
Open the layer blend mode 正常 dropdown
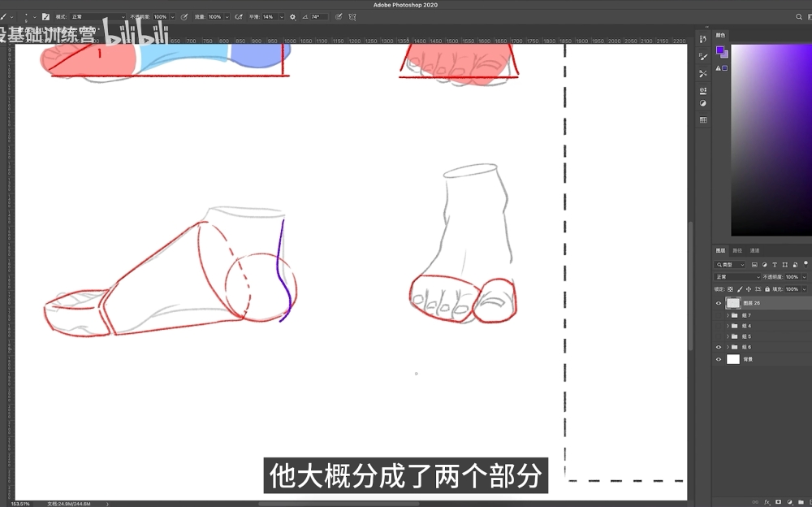point(737,277)
